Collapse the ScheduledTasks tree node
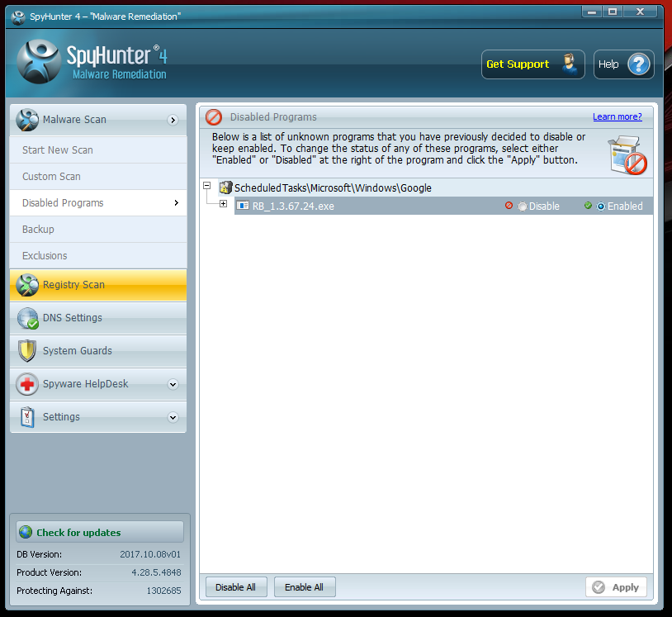 coord(207,186)
